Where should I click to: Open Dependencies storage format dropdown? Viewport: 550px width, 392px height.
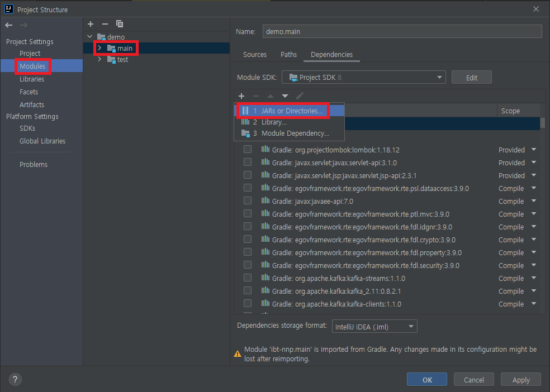(374, 327)
